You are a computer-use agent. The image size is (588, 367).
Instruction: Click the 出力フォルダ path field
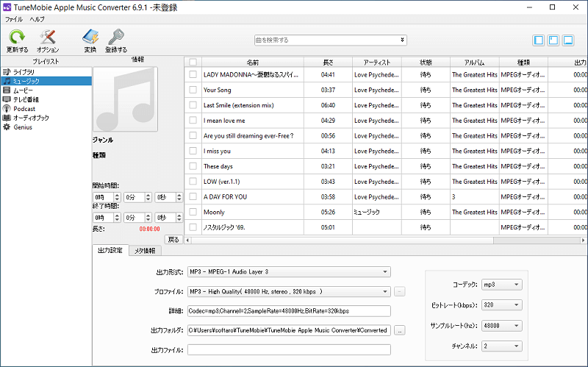click(x=289, y=330)
